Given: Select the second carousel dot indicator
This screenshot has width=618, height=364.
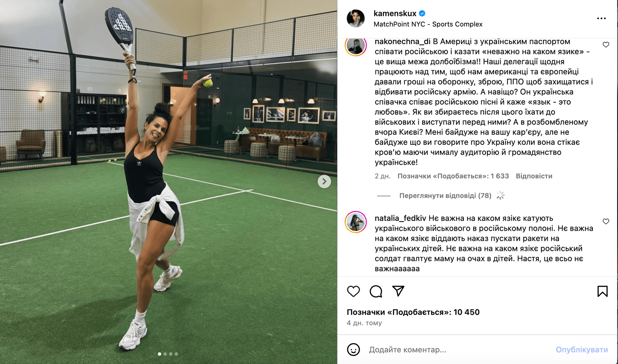Looking at the screenshot, I should tap(165, 354).
